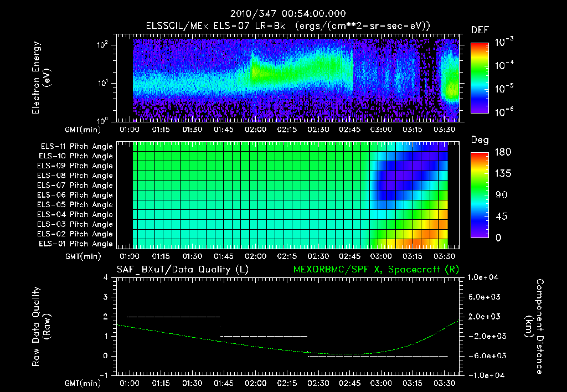This screenshot has width=567, height=392.
Task: Click the data quality tick label 4
Action: [105, 278]
